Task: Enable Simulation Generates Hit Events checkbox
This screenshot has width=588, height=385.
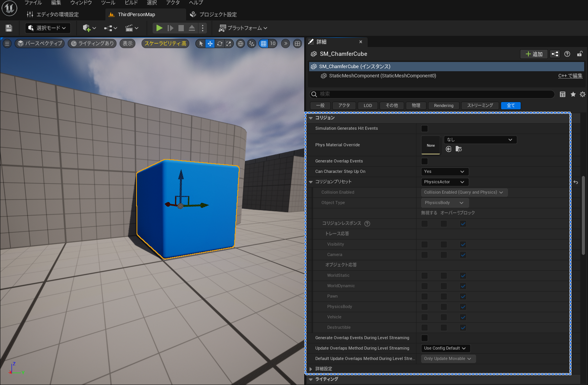Action: coord(425,129)
